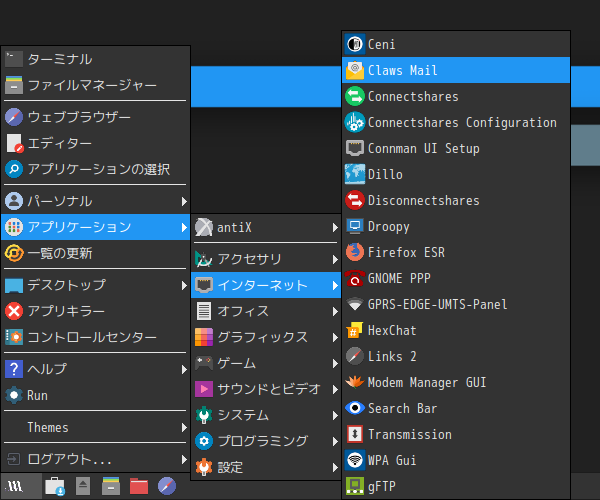
Task: Open コントロールセンター menu entry
Action: (x=96, y=337)
